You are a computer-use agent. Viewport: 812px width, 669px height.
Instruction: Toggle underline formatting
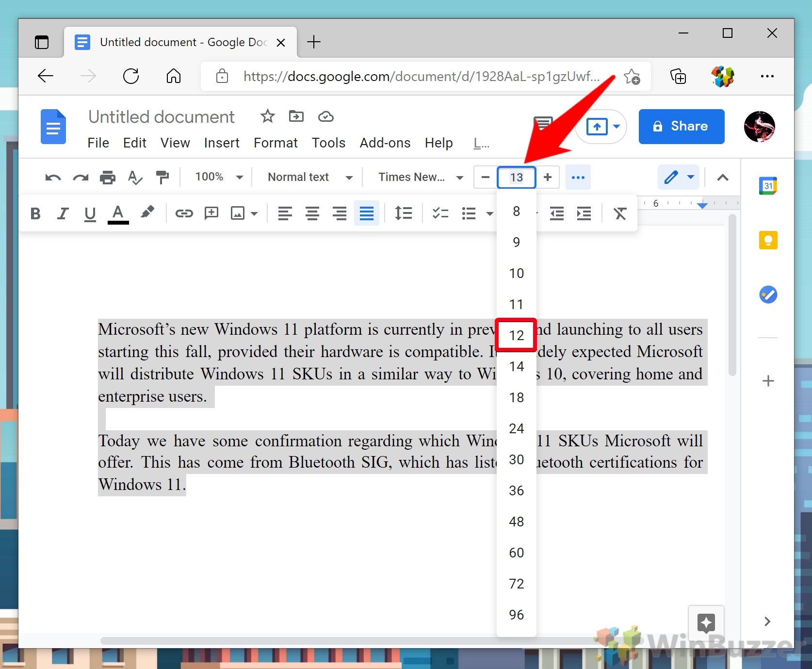[x=90, y=214]
